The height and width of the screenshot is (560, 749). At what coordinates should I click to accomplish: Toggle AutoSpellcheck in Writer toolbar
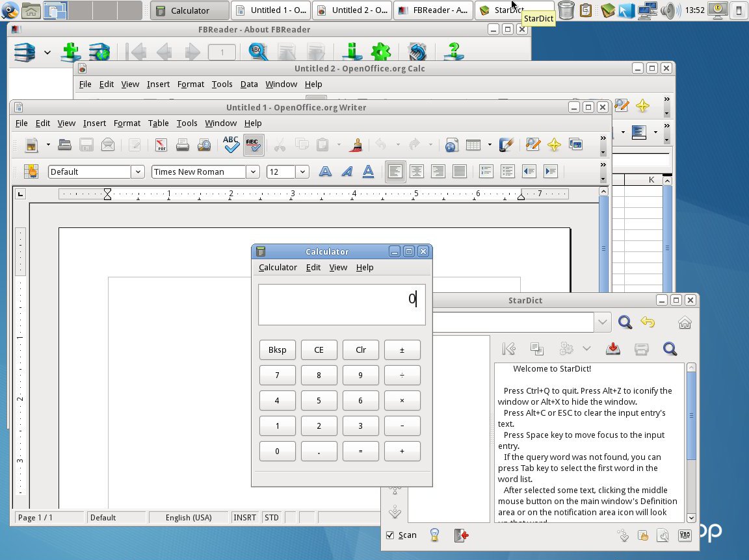click(x=254, y=145)
